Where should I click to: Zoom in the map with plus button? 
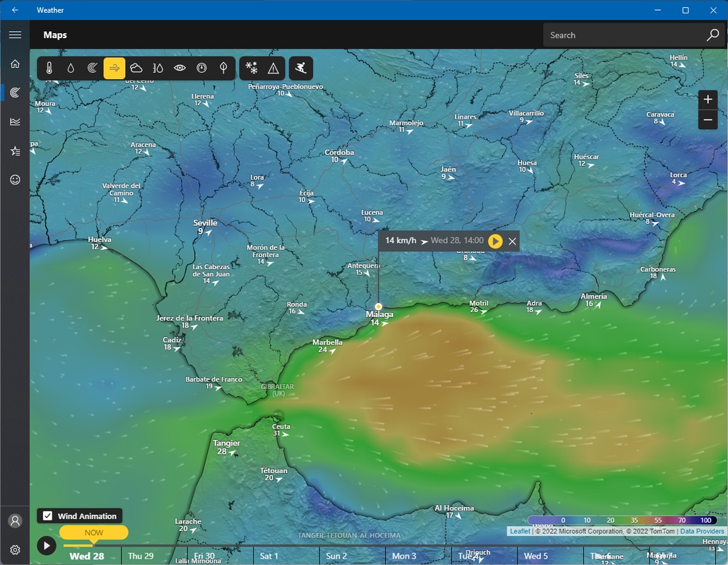click(x=708, y=100)
